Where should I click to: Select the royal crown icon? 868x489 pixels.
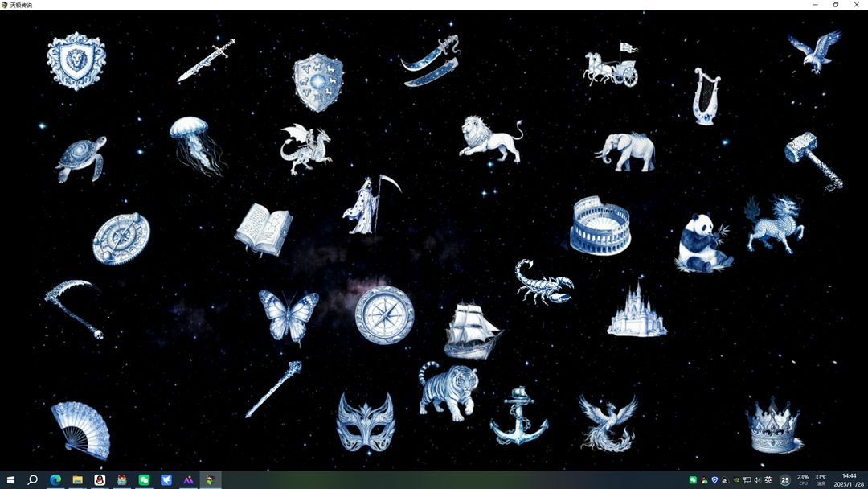[x=773, y=426]
